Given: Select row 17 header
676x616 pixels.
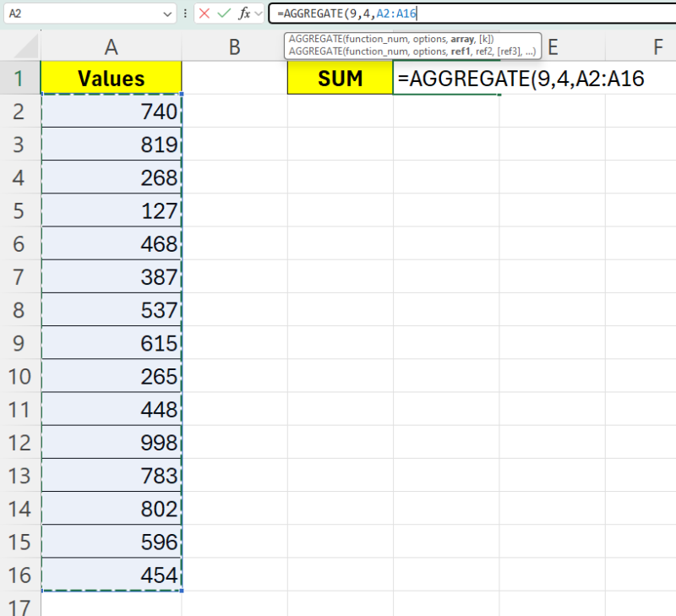Looking at the screenshot, I should coord(20,606).
